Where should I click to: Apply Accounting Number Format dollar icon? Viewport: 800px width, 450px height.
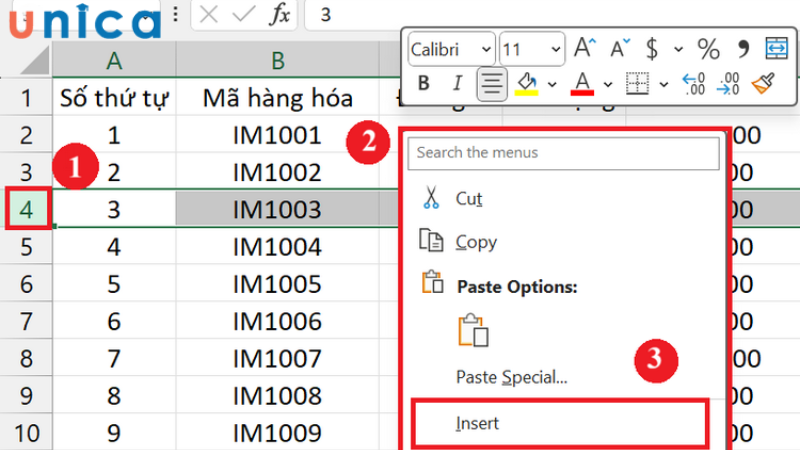tap(652, 49)
